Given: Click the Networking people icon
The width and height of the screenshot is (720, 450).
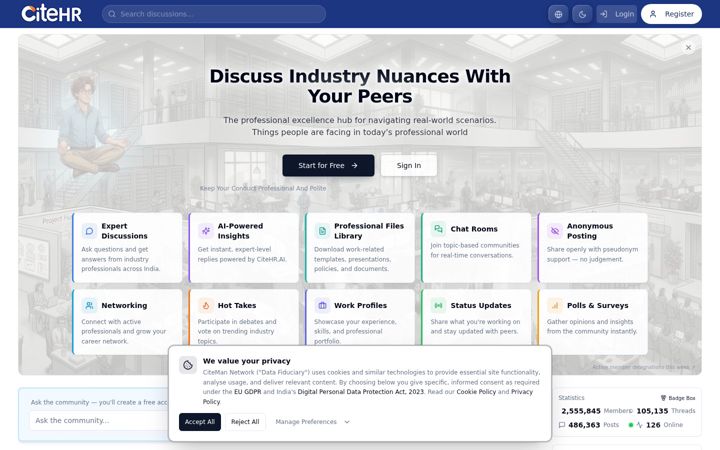Looking at the screenshot, I should tap(89, 305).
